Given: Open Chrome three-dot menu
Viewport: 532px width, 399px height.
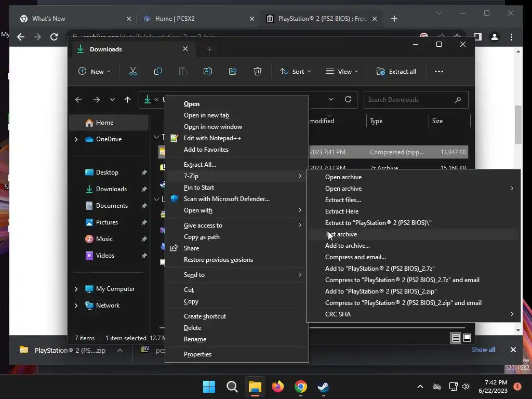Looking at the screenshot, I should 511,37.
